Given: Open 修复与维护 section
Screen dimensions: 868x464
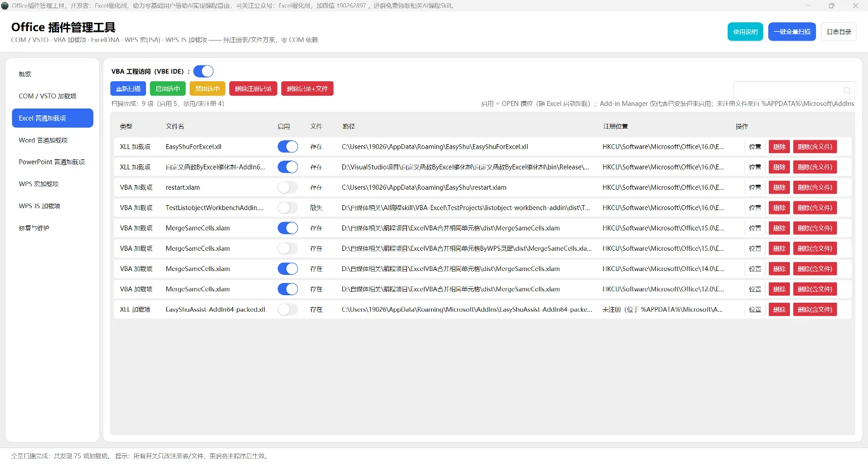Looking at the screenshot, I should 53,228.
